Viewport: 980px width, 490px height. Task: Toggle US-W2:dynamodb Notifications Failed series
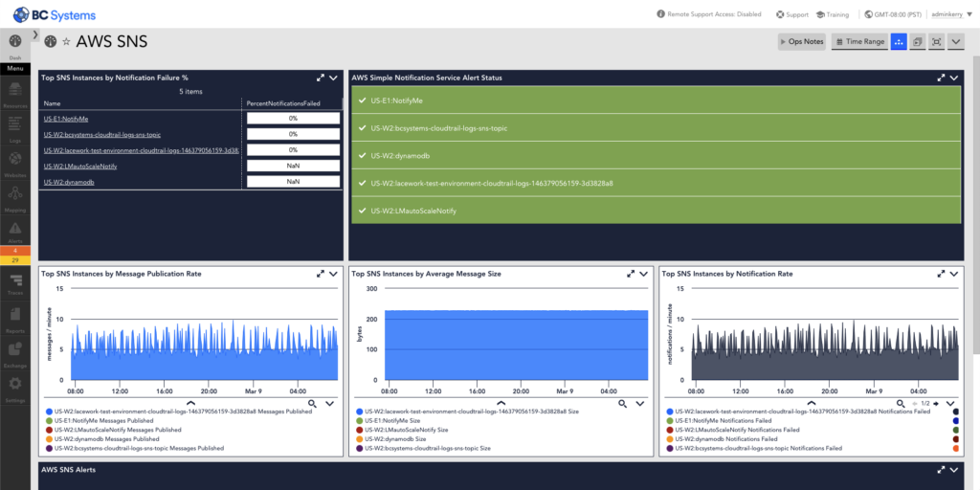pos(722,439)
